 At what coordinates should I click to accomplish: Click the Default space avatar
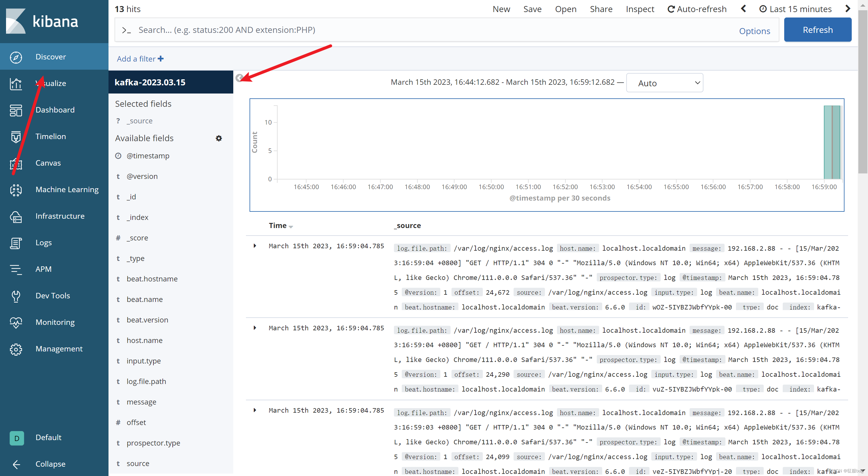coord(17,438)
